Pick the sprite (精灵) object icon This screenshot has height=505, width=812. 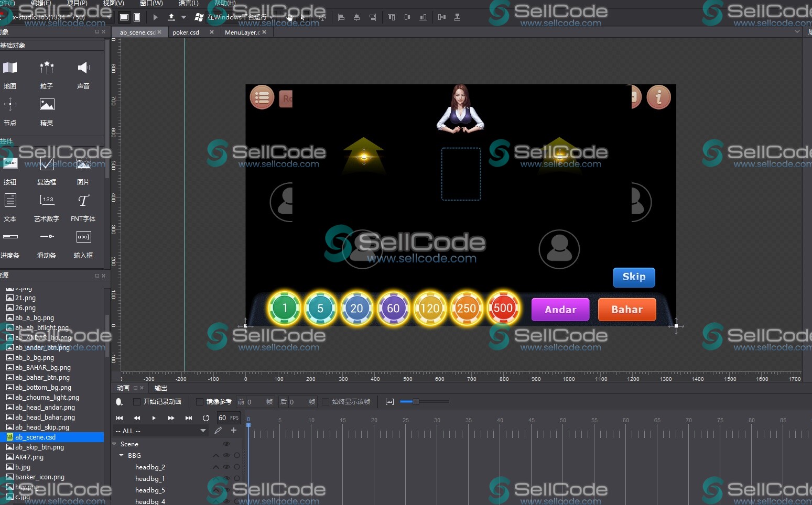click(47, 105)
